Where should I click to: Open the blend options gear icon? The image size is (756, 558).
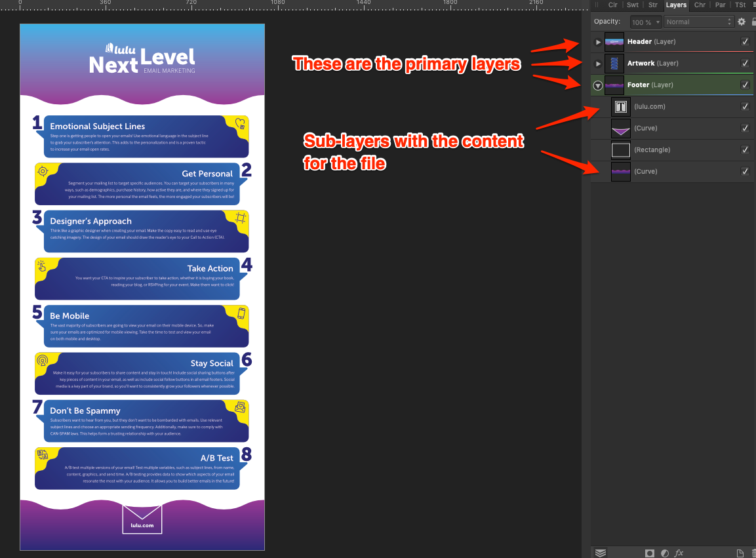coord(741,22)
